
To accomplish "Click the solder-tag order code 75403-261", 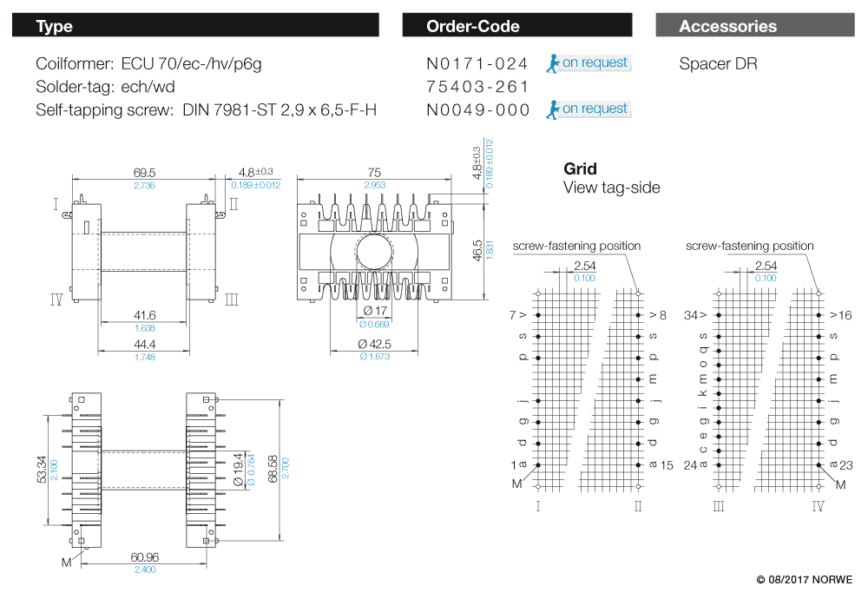I will (x=477, y=87).
